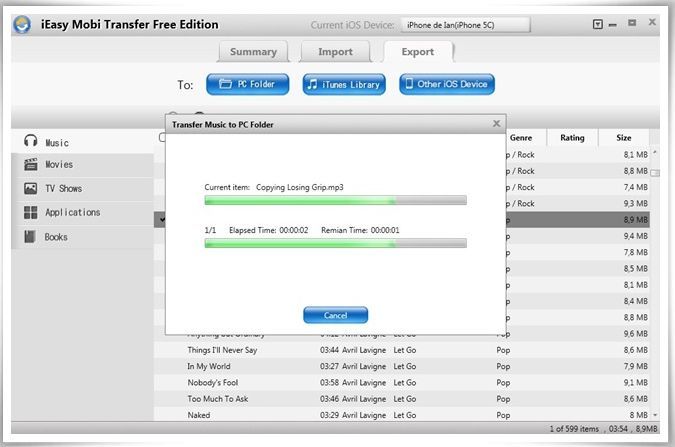Click 'Copying Losing Grip.mp3' current item text
The height and width of the screenshot is (447, 675).
(x=300, y=187)
